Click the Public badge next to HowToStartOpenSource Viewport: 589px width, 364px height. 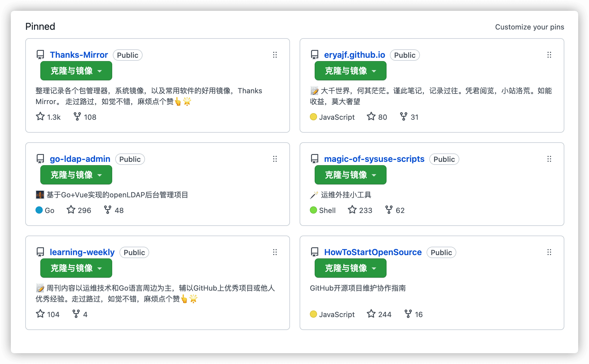pos(441,252)
